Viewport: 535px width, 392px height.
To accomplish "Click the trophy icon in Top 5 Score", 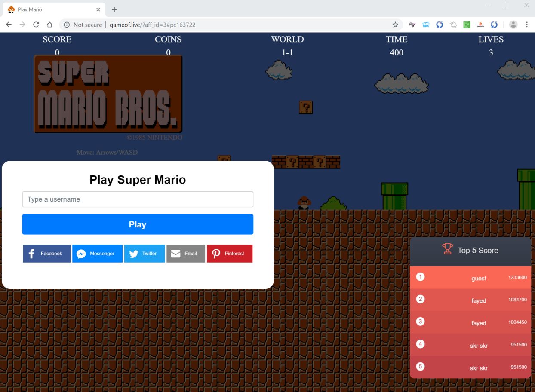I will tap(448, 249).
